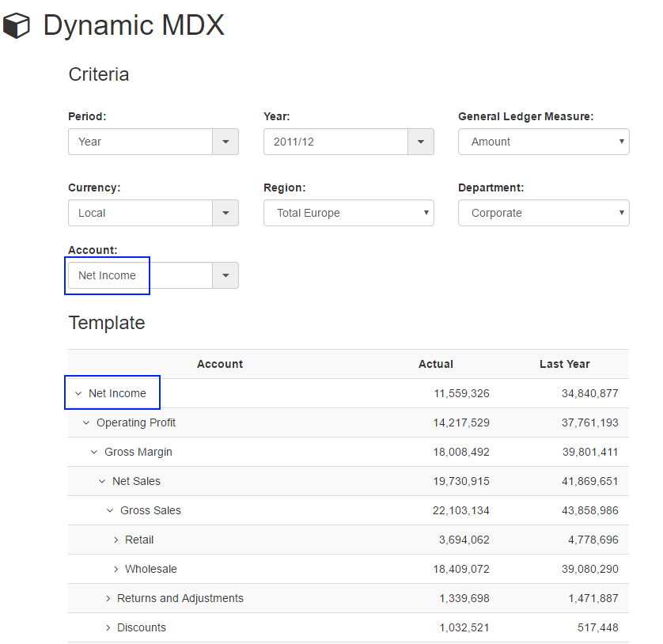Click the cube icon beside Dynamic MDX

coord(16,26)
